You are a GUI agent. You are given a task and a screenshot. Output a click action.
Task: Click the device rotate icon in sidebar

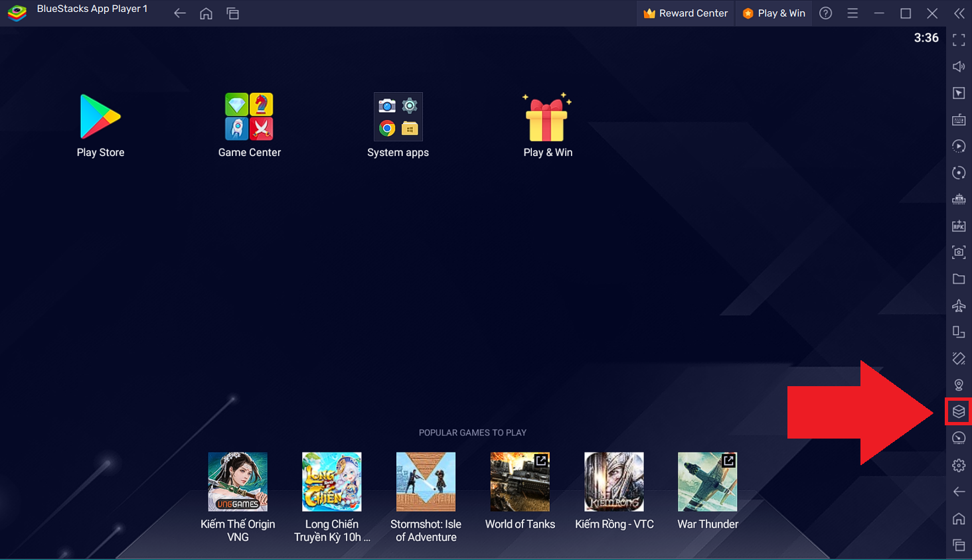(959, 332)
